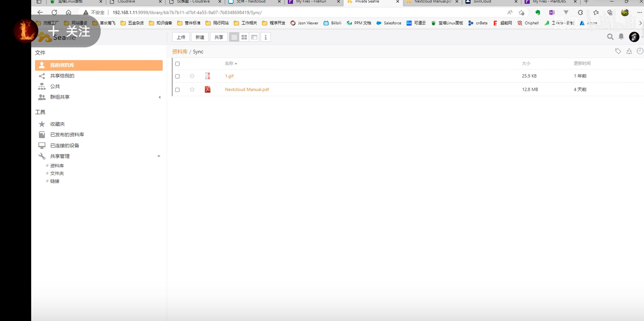Open the Salesforce bookmark

tap(389, 23)
